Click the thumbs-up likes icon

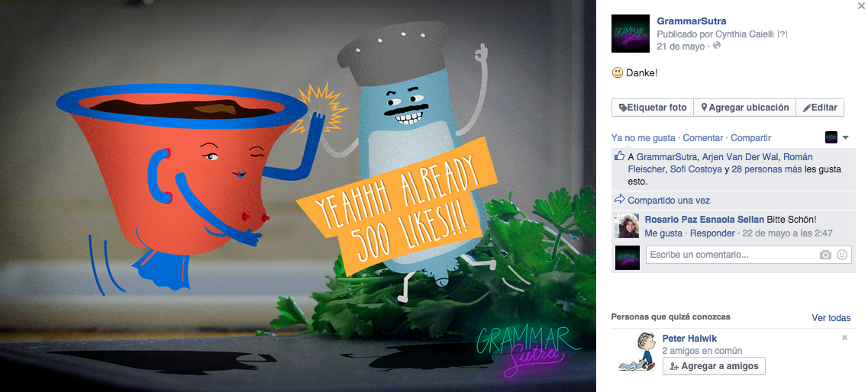(x=619, y=156)
